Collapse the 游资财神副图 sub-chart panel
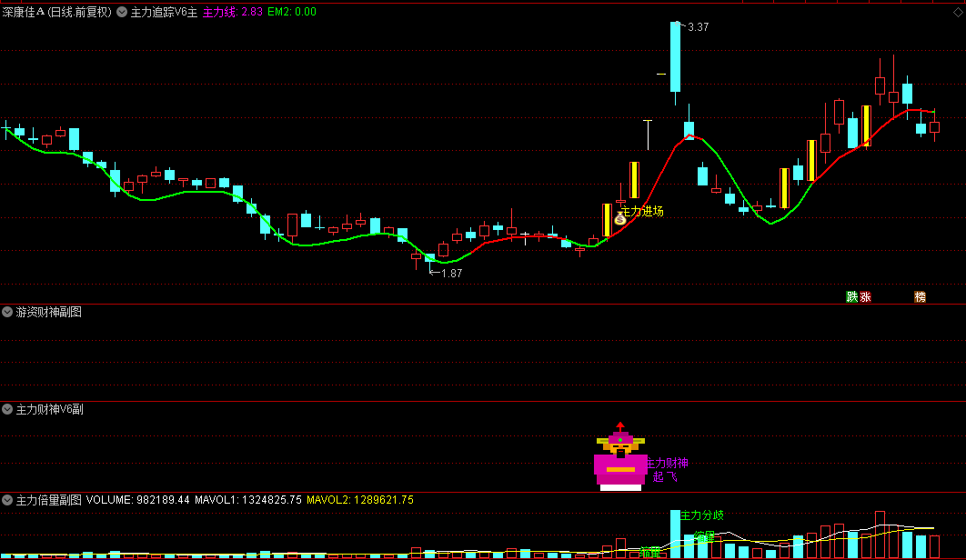This screenshot has width=966, height=560. coord(7,312)
